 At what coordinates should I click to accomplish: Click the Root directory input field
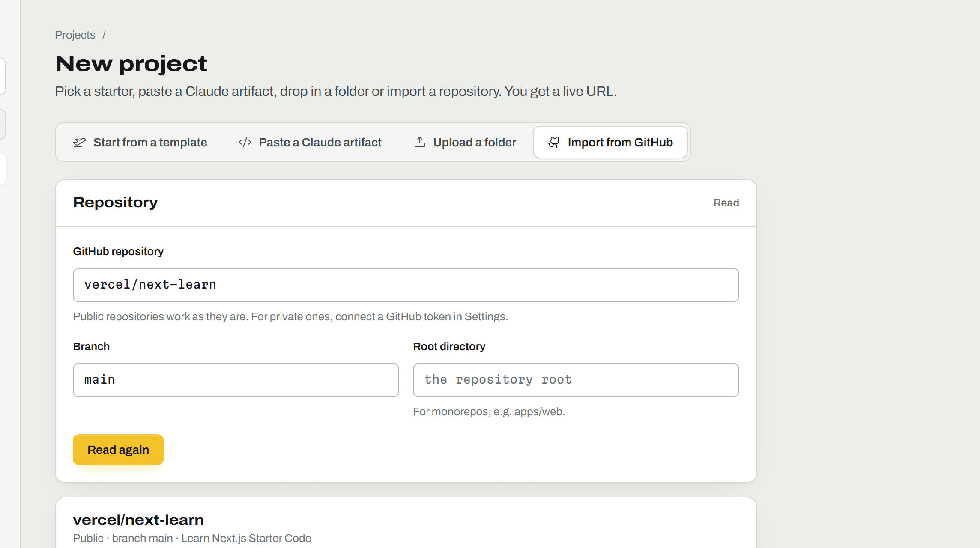(576, 380)
